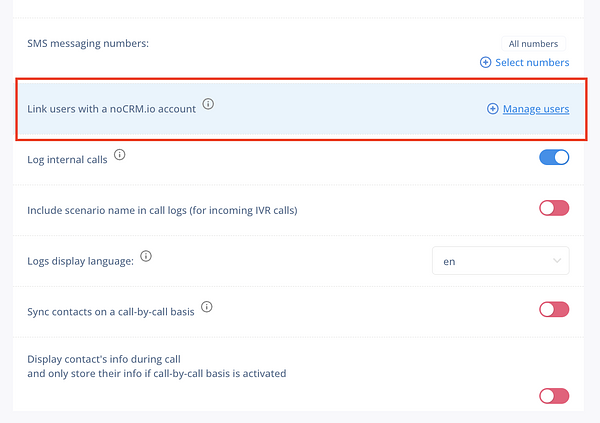Click Include scenario name in call logs text
Screen dimensions: 600x423
pos(162,211)
